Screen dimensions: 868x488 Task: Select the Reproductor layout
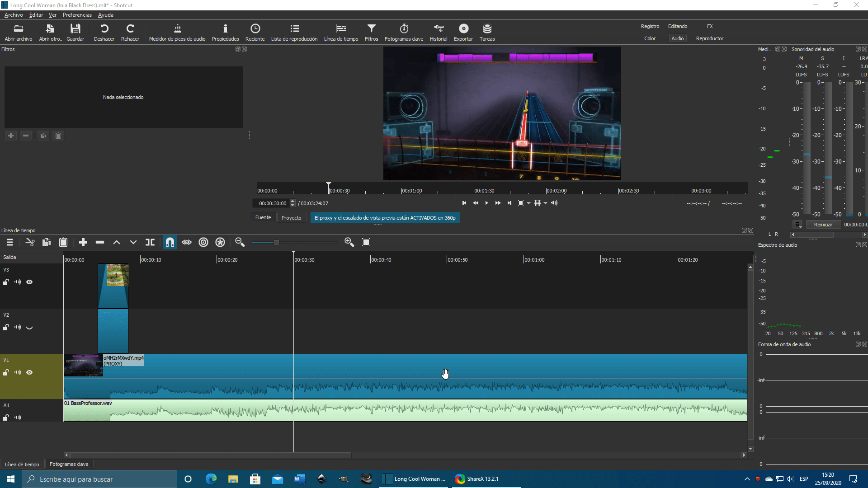(x=710, y=38)
